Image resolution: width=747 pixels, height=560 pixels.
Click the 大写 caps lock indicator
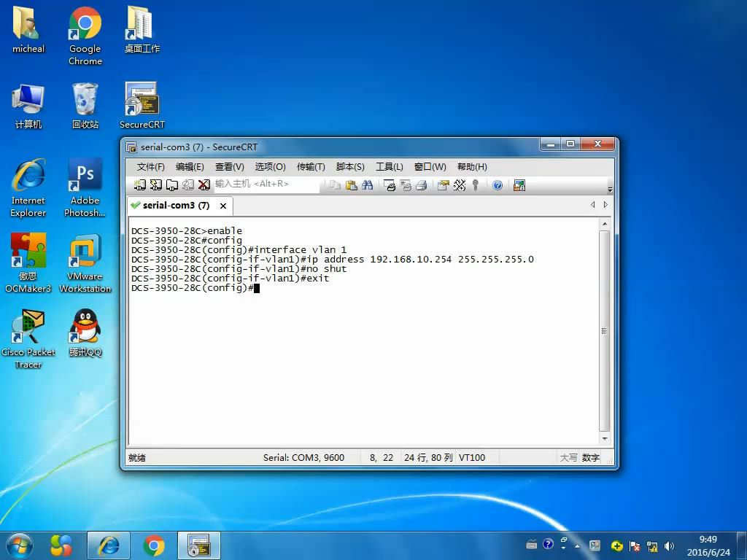tap(568, 458)
